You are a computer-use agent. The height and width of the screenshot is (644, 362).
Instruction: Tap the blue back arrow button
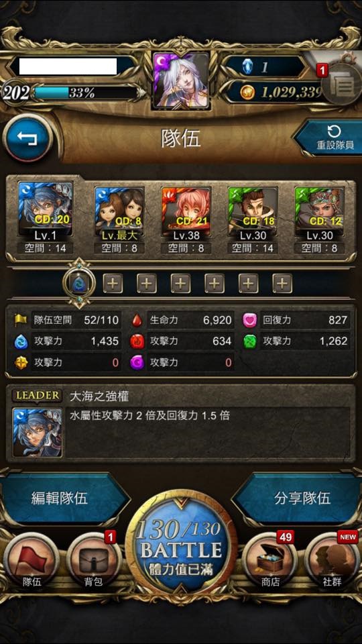27,138
